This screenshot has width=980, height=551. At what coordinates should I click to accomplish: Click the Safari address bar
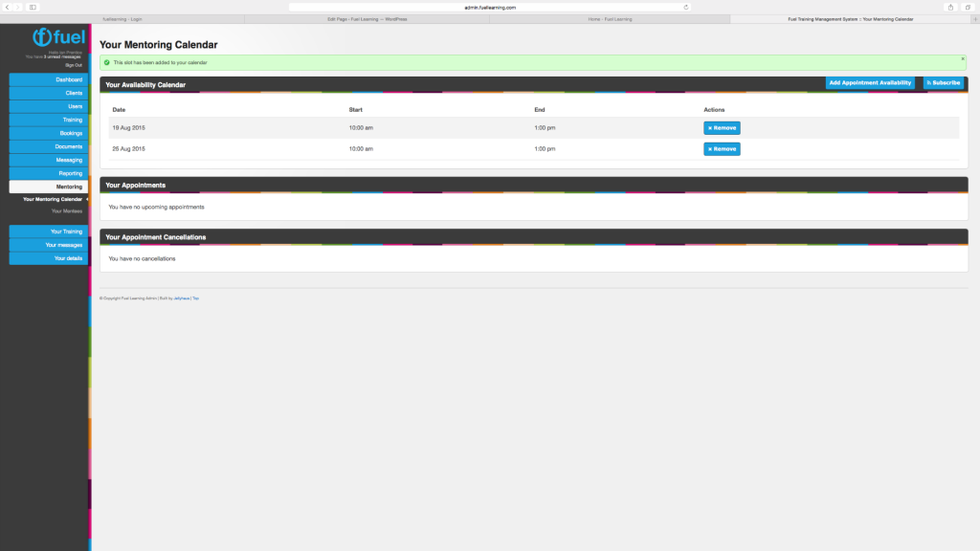click(488, 7)
